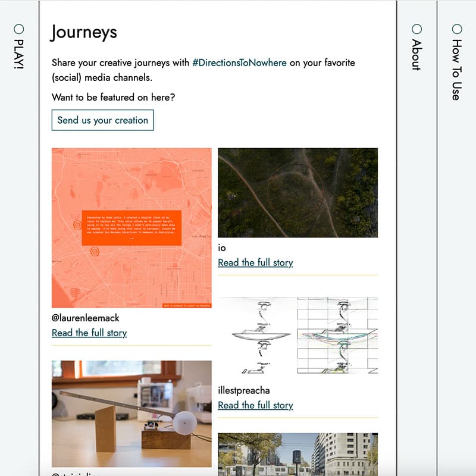The height and width of the screenshot is (476, 476).
Task: Click the lower spiral marker on the orange map
Action: click(x=94, y=252)
